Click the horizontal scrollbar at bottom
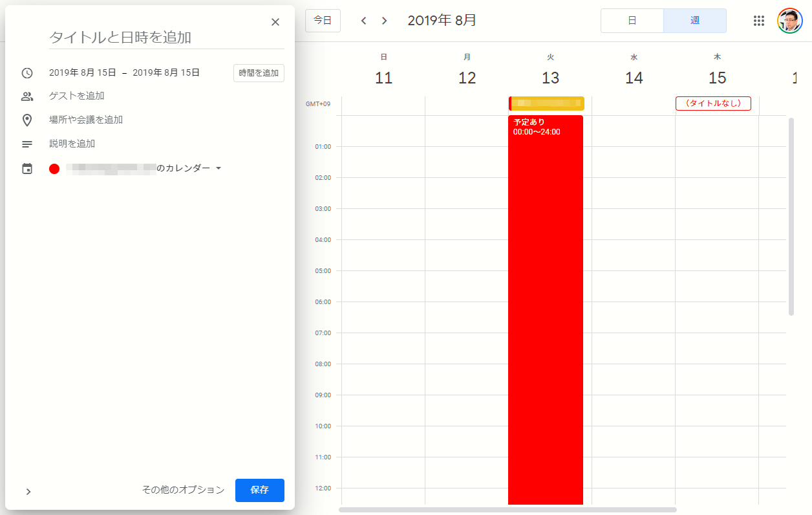The width and height of the screenshot is (812, 515). 507,510
